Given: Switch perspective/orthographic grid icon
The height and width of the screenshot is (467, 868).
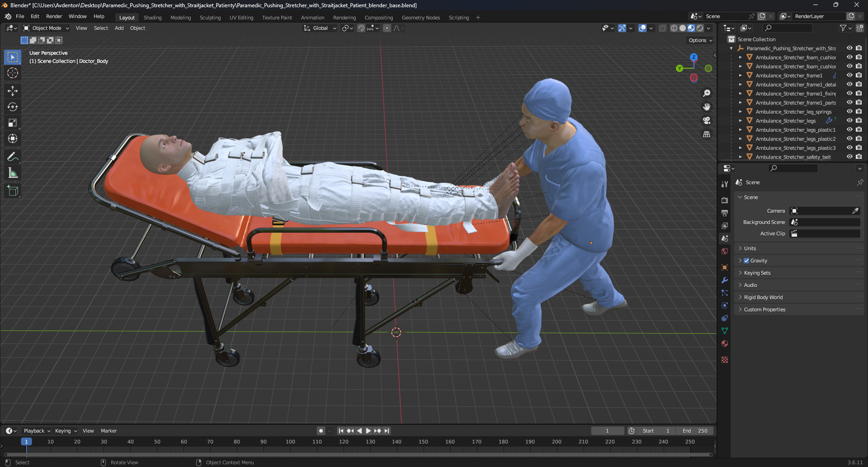Looking at the screenshot, I should pos(707,134).
